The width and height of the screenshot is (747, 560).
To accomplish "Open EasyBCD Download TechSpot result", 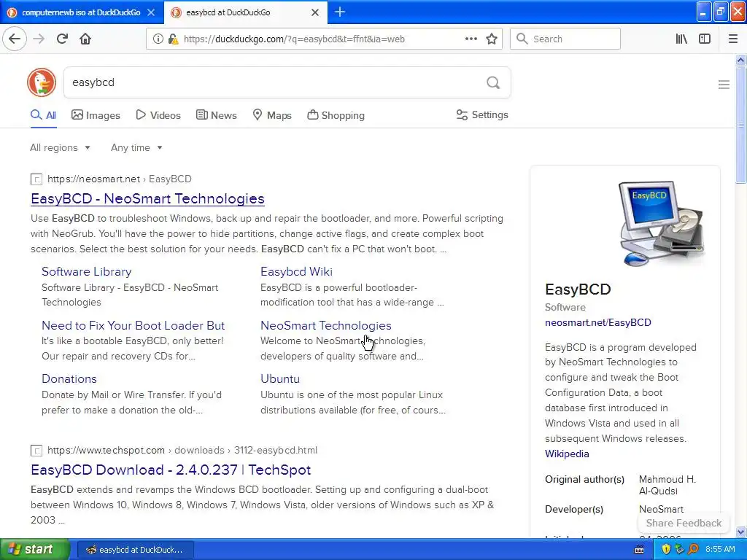I will coord(171,470).
